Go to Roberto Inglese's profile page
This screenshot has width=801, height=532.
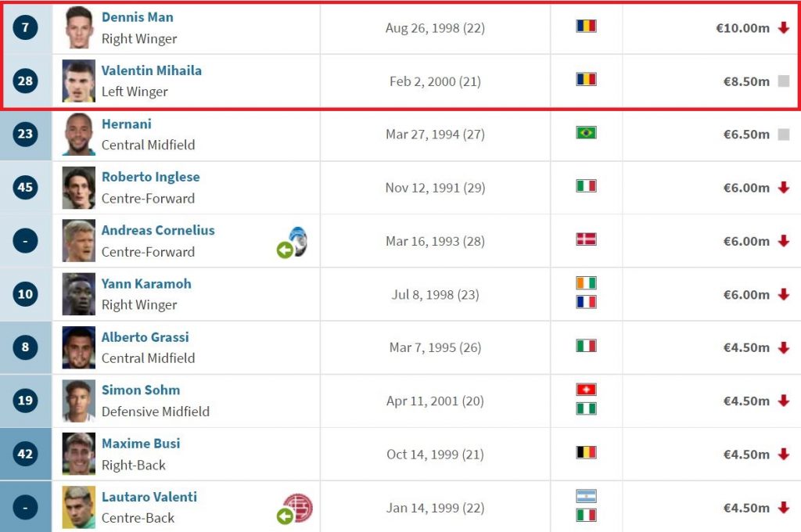[151, 177]
